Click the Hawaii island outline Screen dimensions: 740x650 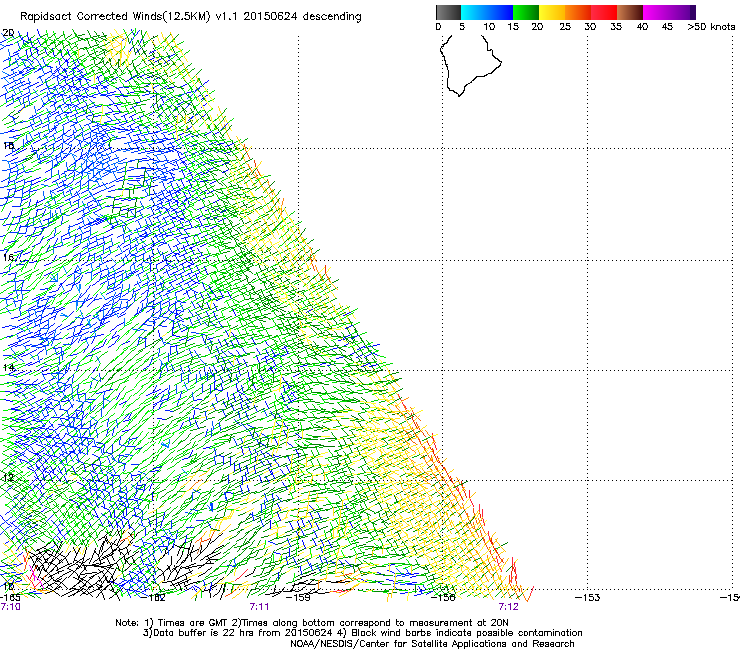(470, 65)
